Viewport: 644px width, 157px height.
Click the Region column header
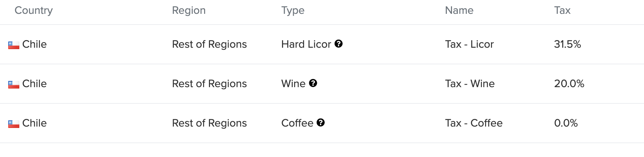coord(189,10)
